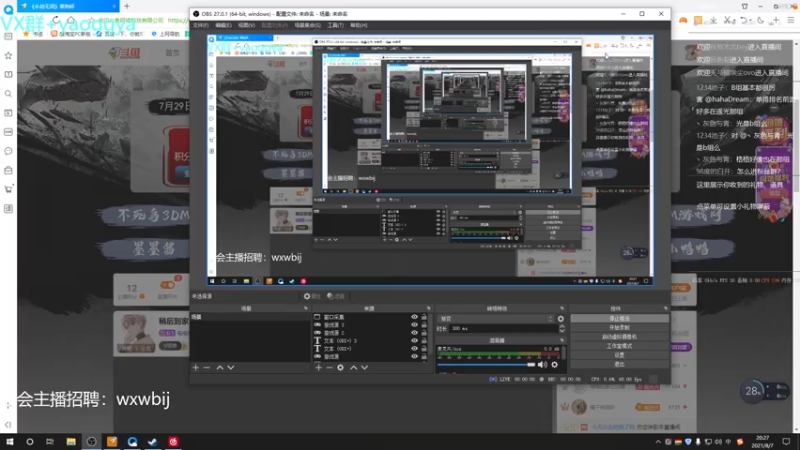Toggle the lock on 窗口采集 source
800x450 pixels.
pyautogui.click(x=424, y=317)
